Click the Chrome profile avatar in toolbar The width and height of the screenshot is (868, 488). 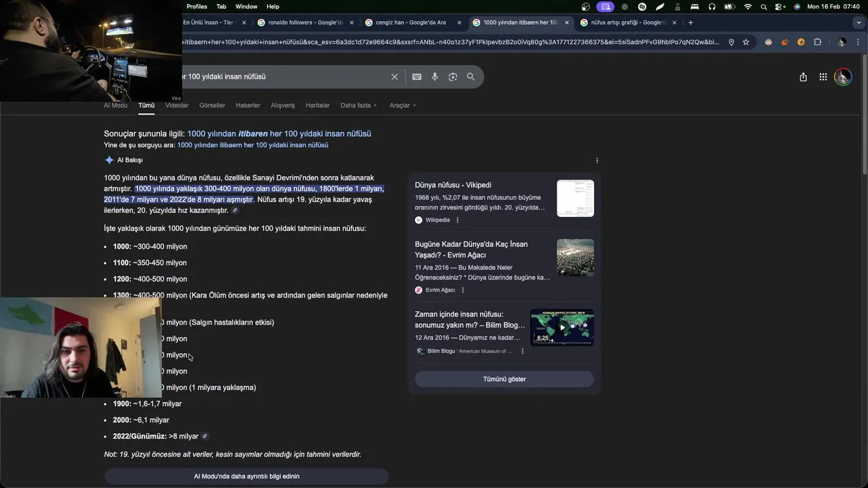pos(842,42)
